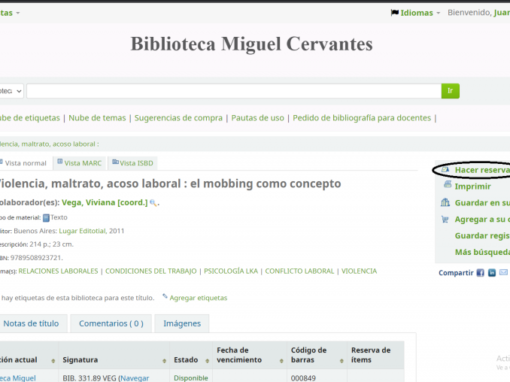Sort by the Signatura column arrow
510x382 pixels.
click(164, 361)
